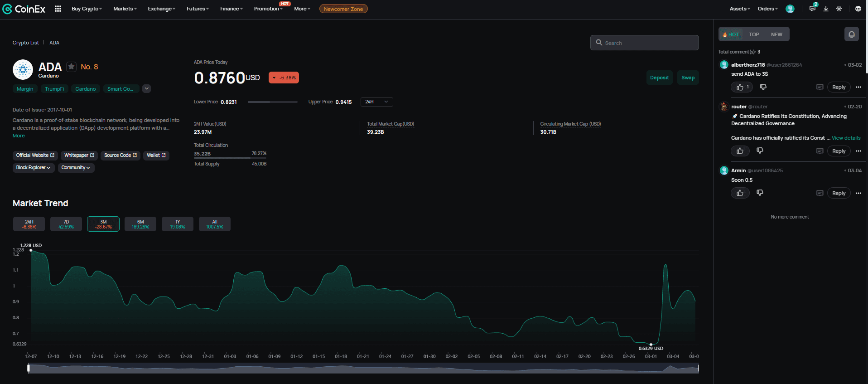This screenshot has height=384, width=868.
Task: Click the Swap button
Action: [x=688, y=78]
